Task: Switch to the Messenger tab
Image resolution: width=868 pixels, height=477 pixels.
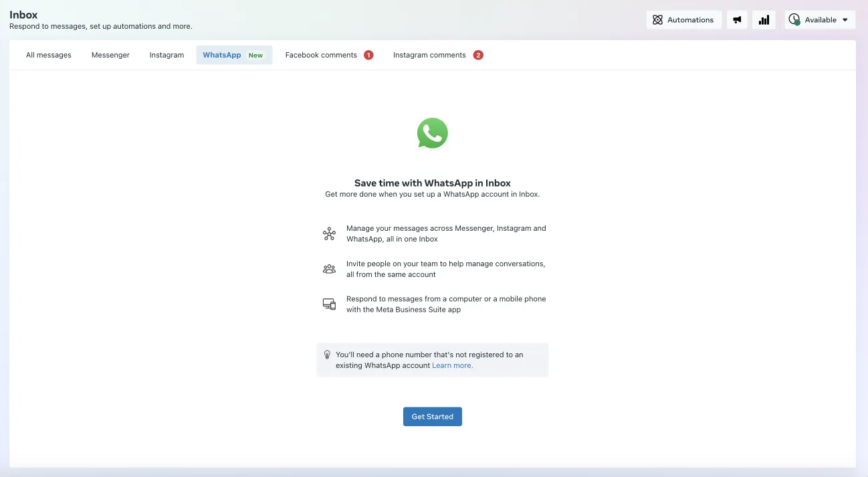Action: coord(110,54)
